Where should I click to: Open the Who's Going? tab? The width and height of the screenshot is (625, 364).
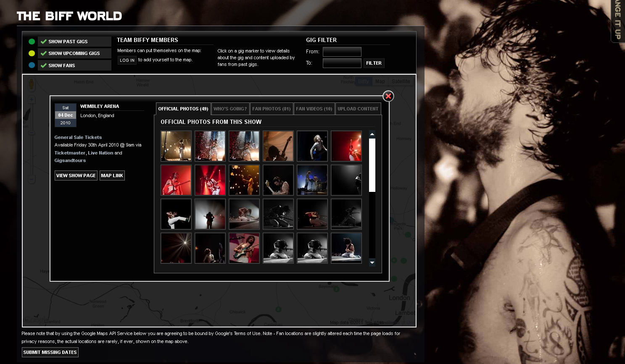(230, 109)
